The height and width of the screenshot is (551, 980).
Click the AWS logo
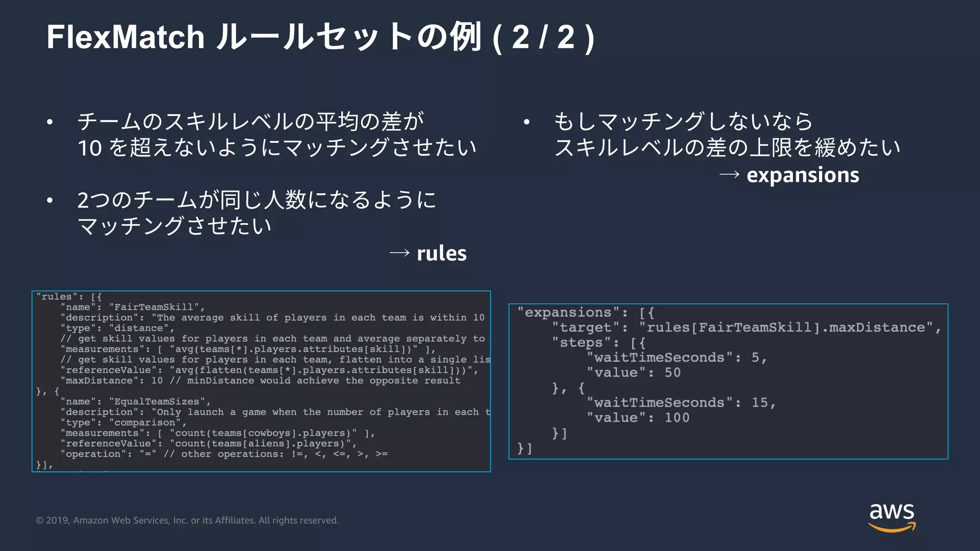click(x=891, y=517)
